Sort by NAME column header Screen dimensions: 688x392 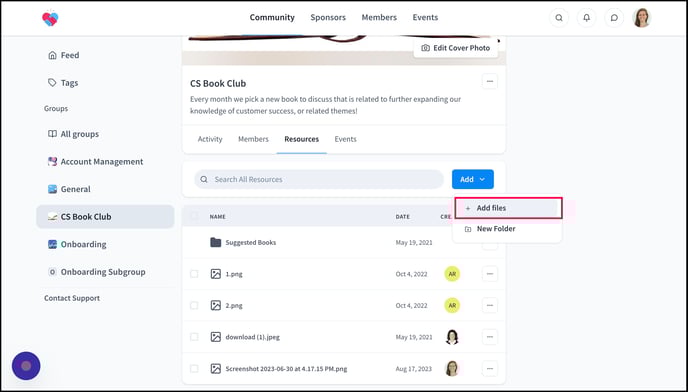218,217
